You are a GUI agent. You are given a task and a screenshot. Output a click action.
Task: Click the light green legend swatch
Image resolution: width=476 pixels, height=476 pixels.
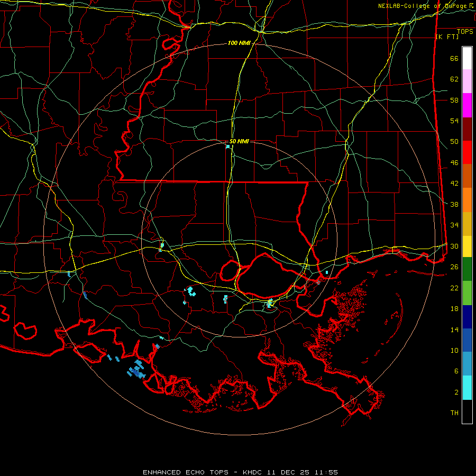coord(467,293)
